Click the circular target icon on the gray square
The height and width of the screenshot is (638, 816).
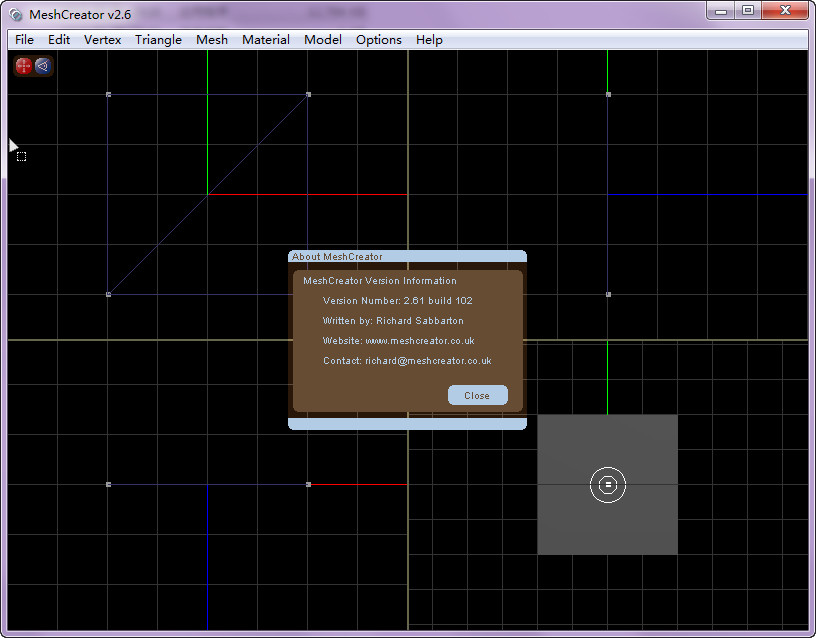[607, 485]
